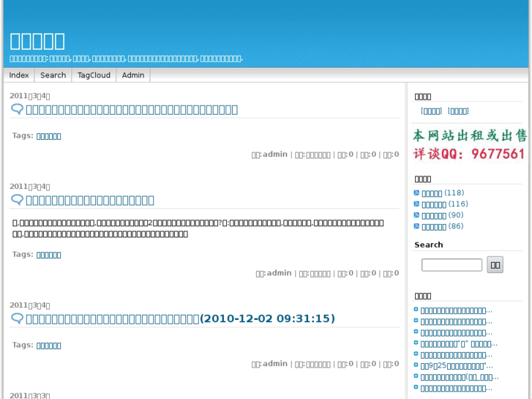Click the tag link under second post
Image resolution: width=532 pixels, height=399 pixels.
(49, 255)
